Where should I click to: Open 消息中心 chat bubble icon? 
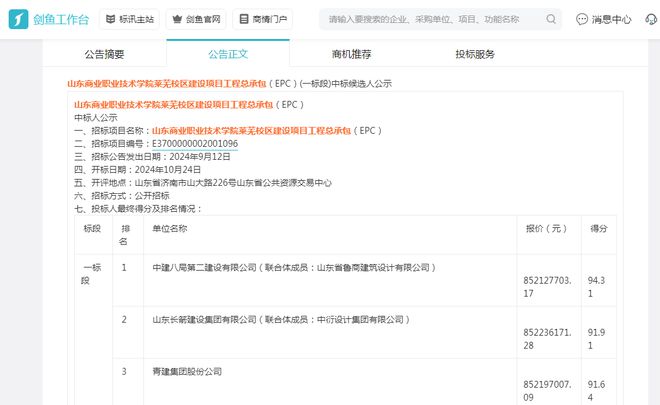tap(582, 19)
